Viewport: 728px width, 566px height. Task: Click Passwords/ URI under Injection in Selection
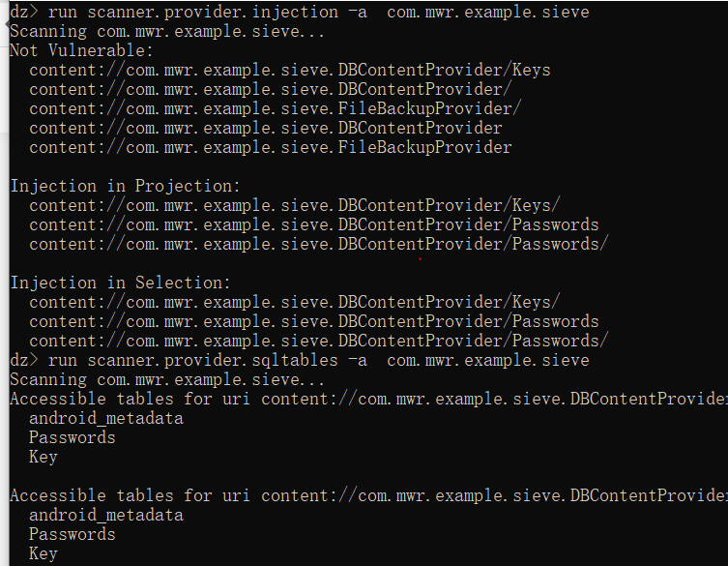coord(318,341)
